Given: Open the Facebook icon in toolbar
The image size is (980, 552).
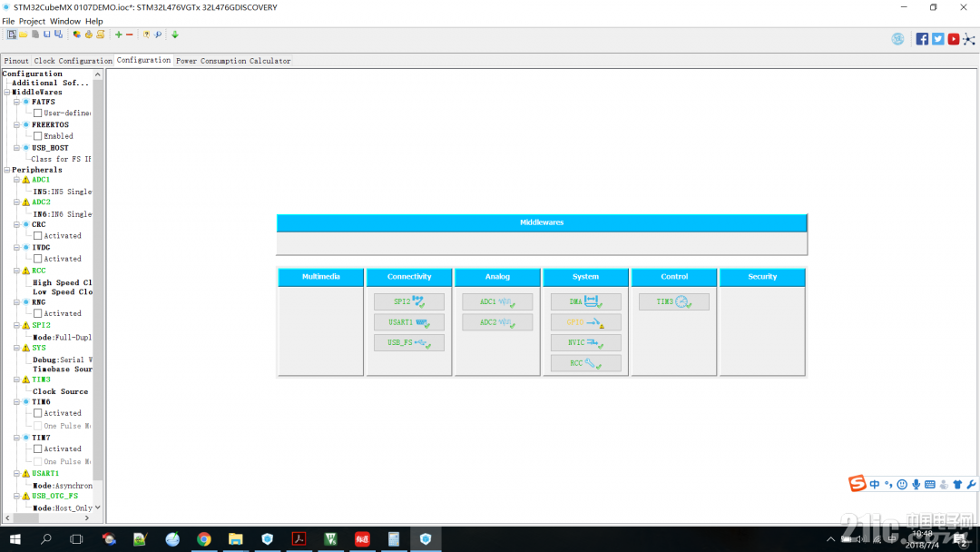Looking at the screenshot, I should [x=922, y=39].
